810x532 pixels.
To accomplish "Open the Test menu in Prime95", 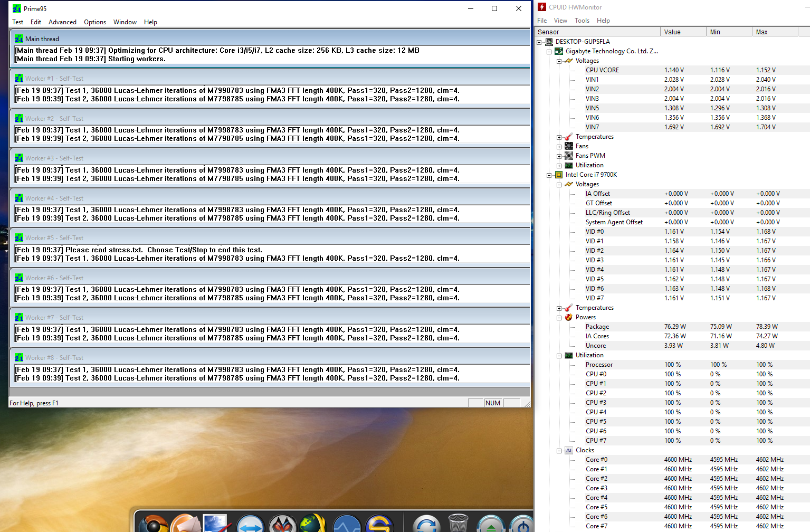I will [17, 22].
